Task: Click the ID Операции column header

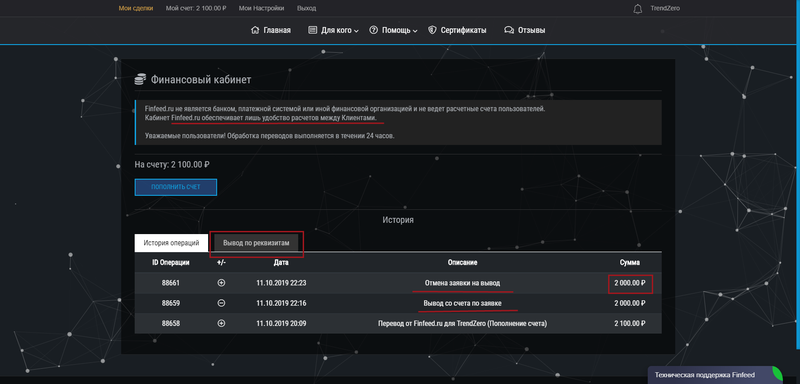Action: coord(171,263)
